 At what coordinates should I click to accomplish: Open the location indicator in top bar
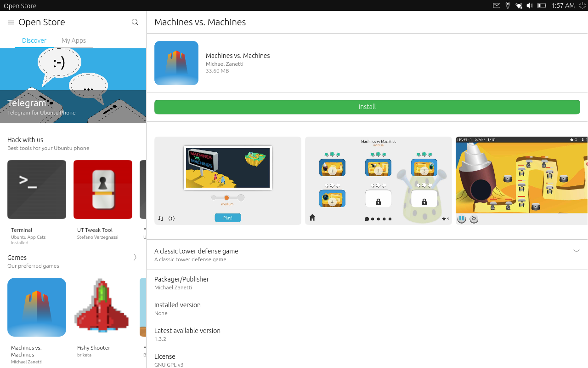click(x=508, y=6)
